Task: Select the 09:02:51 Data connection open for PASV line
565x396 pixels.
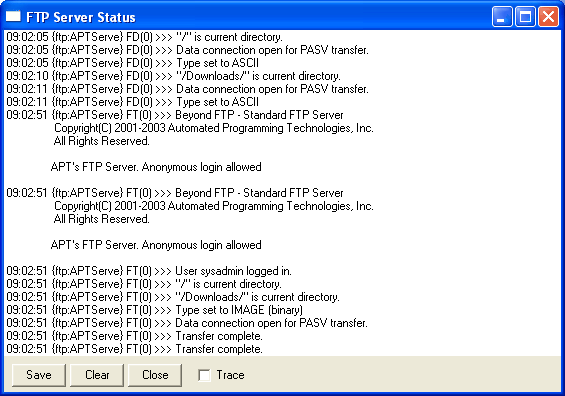Action: 187,323
